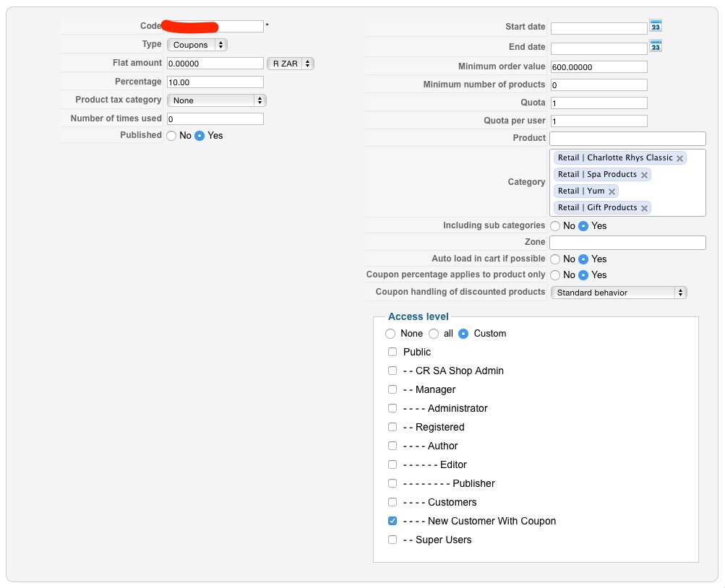Viewport: 725px width, 588px height.
Task: Remove the Yum category tag
Action: click(x=612, y=191)
